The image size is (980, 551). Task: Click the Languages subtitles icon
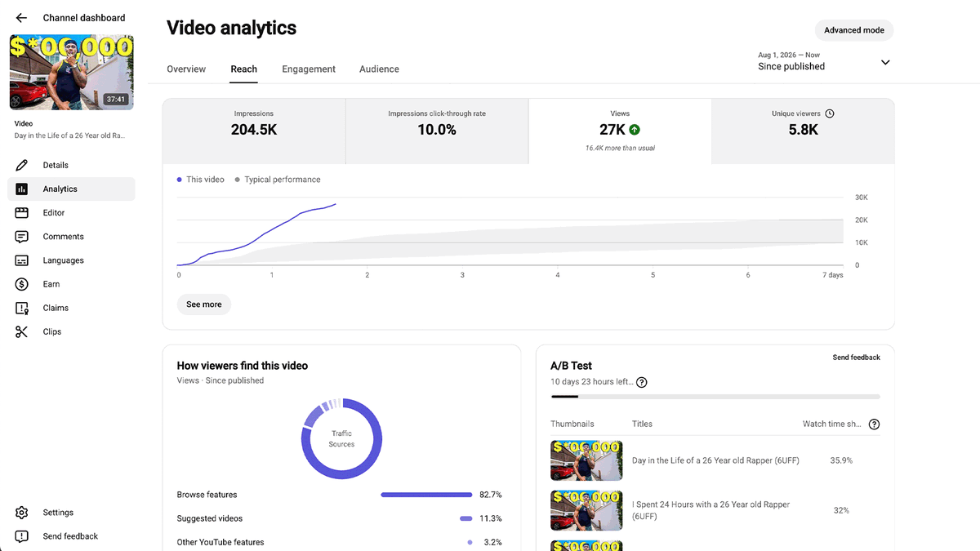22,260
